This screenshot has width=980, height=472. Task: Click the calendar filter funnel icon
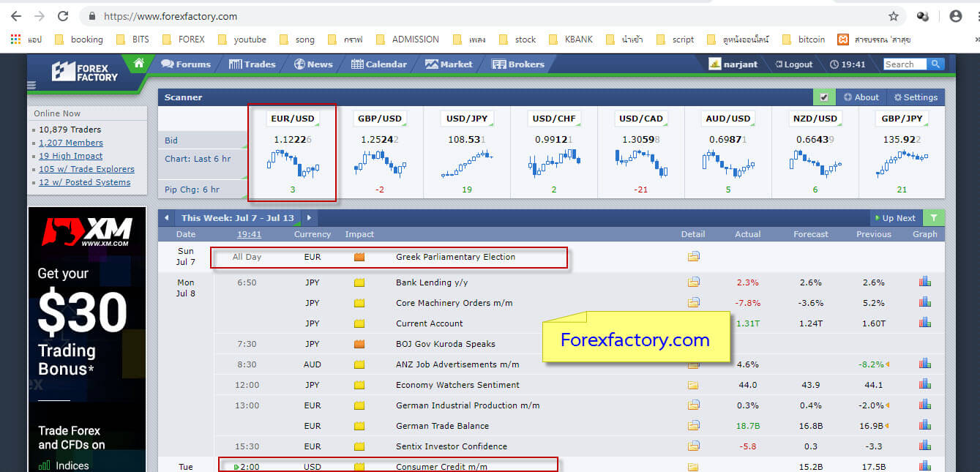(x=933, y=218)
